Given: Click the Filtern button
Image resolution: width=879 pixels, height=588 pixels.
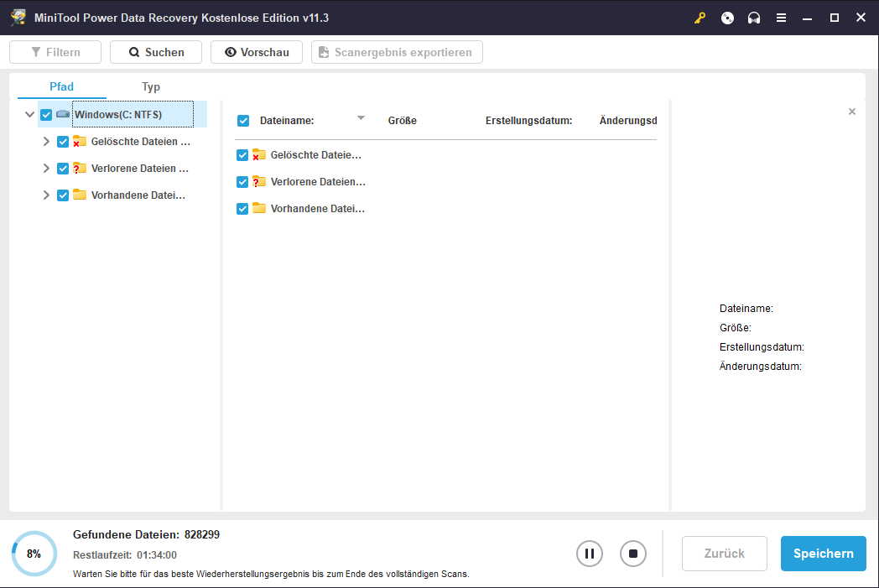Looking at the screenshot, I should [55, 52].
